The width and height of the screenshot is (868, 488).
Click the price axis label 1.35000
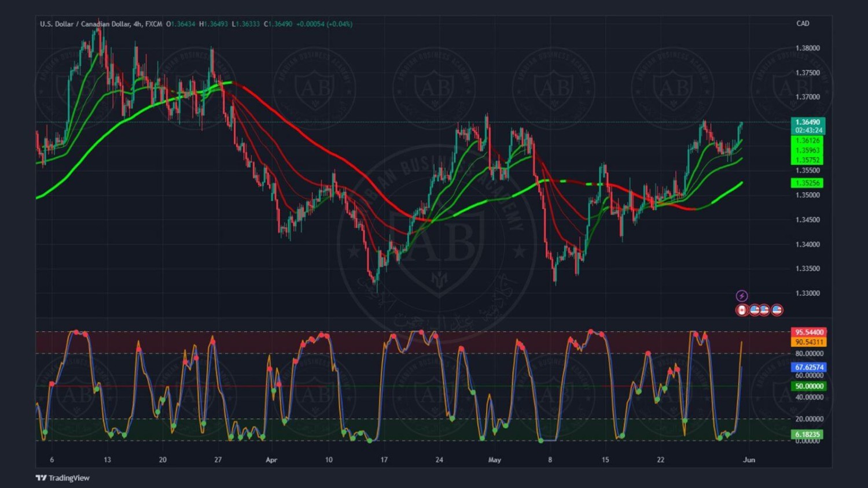[808, 195]
